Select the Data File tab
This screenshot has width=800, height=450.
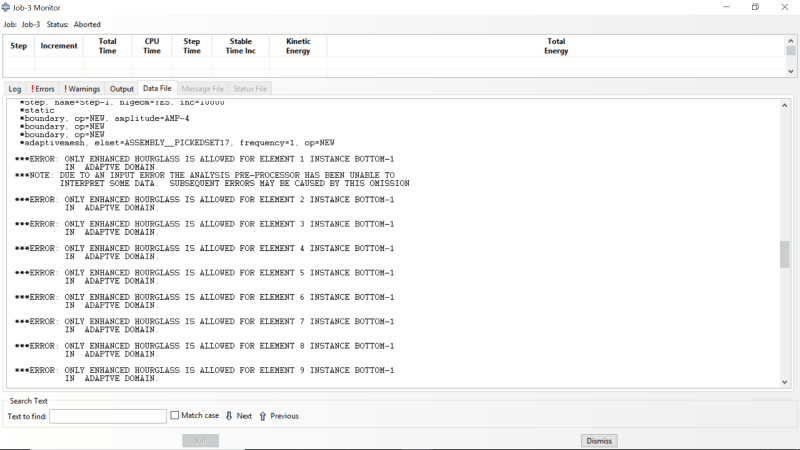(157, 88)
